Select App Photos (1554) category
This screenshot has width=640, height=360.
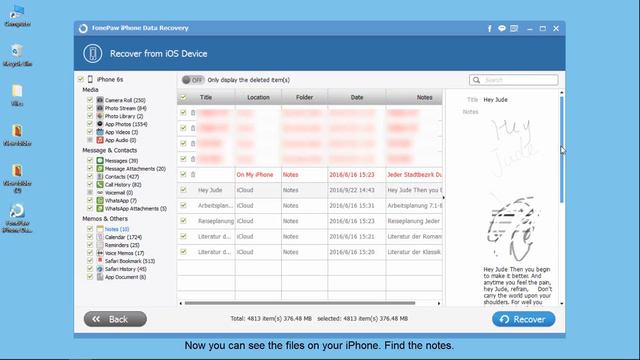(x=126, y=124)
